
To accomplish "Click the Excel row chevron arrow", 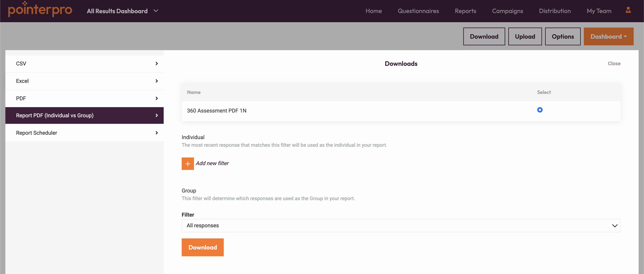I will pos(157,81).
